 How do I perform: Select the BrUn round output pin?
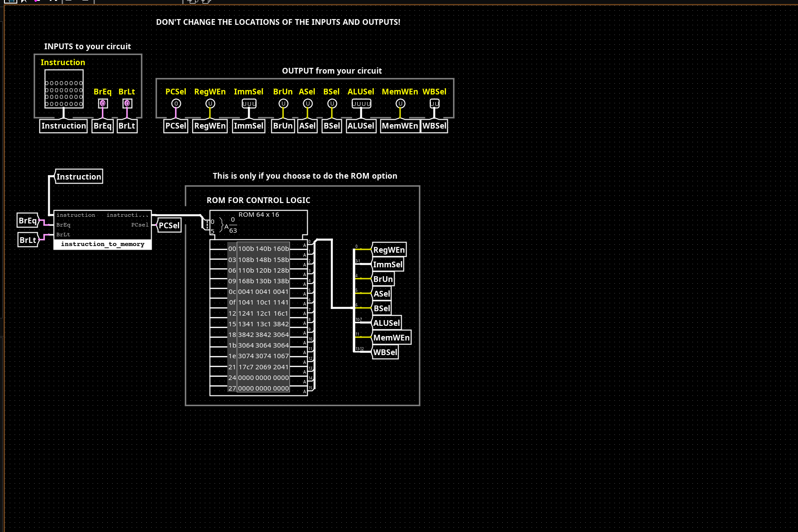pos(283,103)
